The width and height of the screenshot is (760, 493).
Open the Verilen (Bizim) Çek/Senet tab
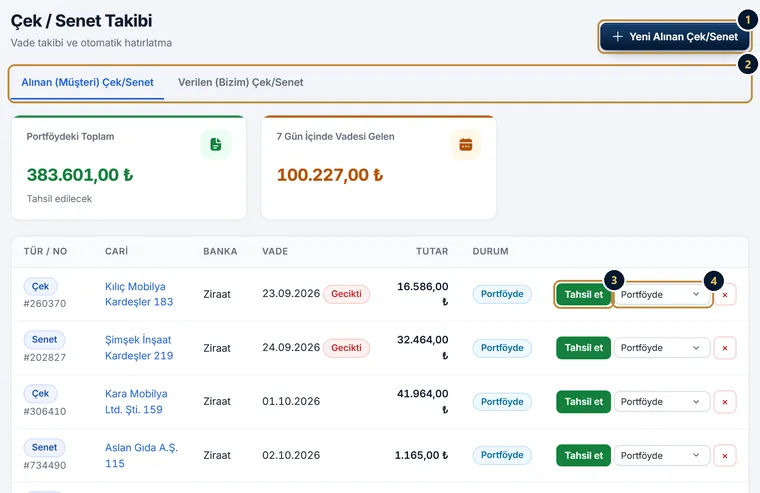point(240,82)
